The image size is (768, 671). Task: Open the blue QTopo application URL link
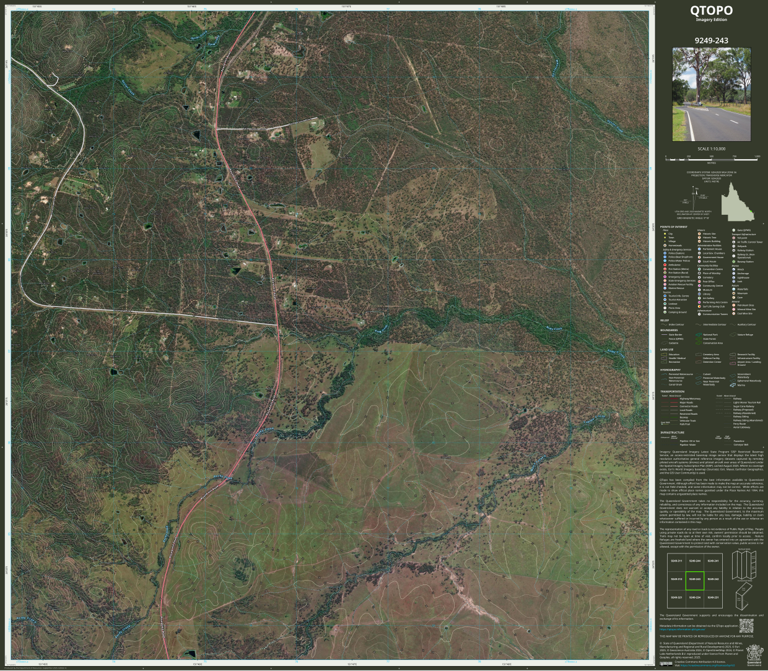pos(682,629)
